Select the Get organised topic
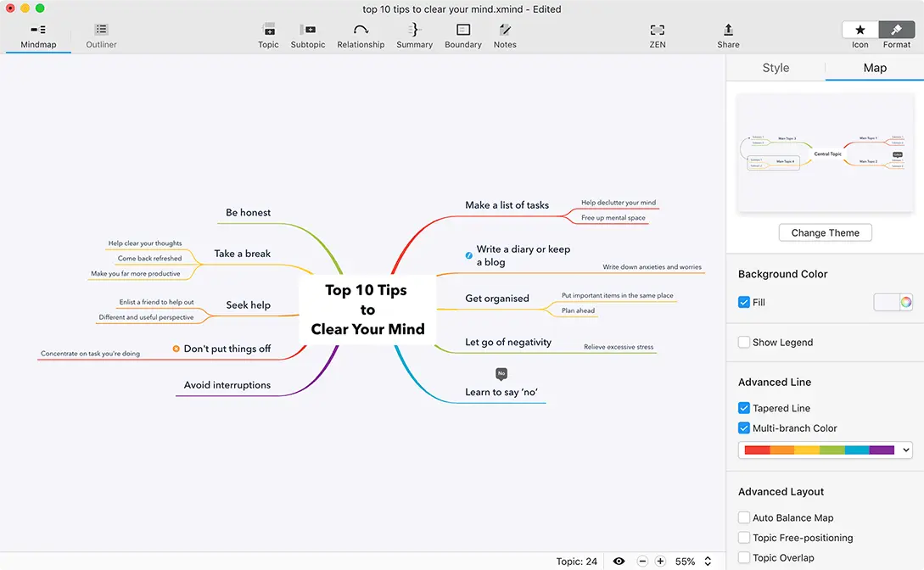924x570 pixels. [496, 299]
